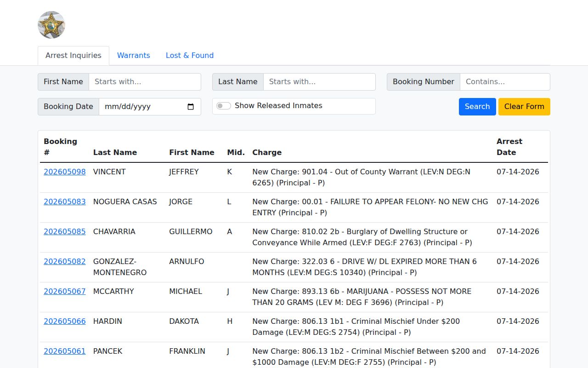Click the FAILURE TO APPEAR FELONY charge text

tap(370, 207)
